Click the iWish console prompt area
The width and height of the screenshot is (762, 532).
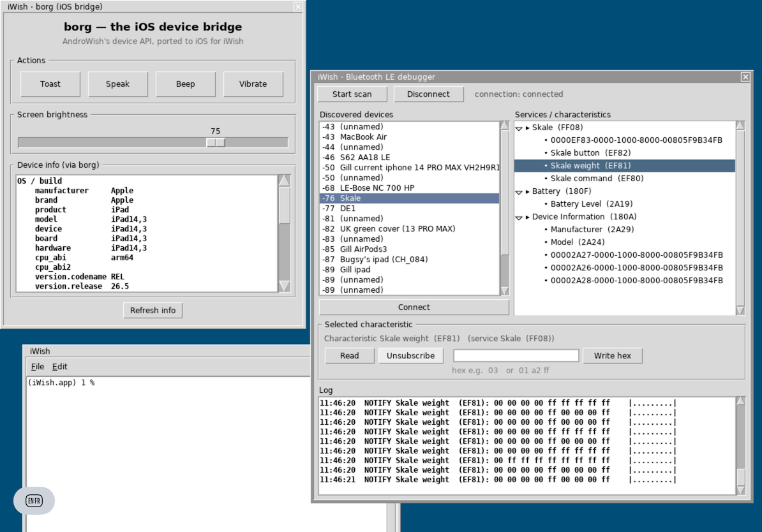point(61,383)
